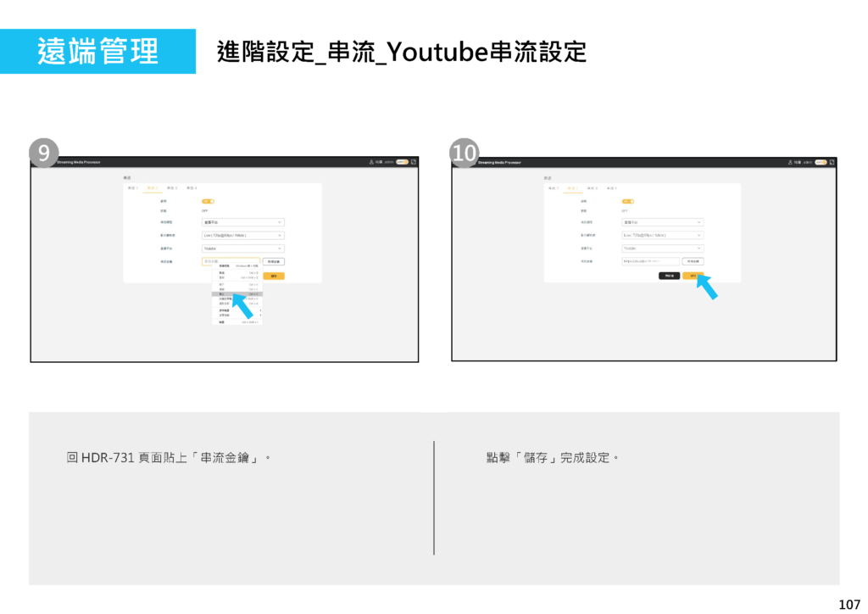
Task: Click the get stream key button in step 10
Action: (x=693, y=261)
